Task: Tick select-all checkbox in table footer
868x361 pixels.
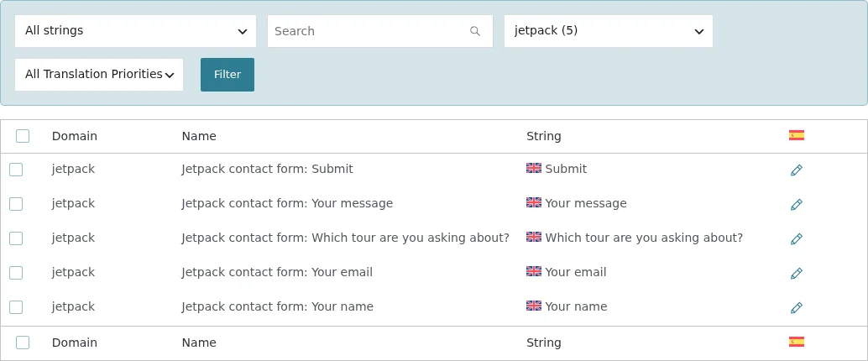Action: pos(23,343)
